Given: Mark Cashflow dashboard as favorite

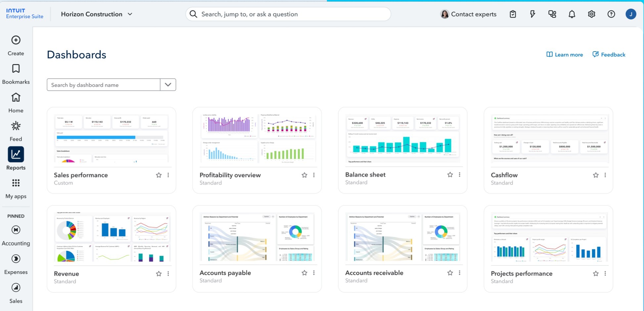Looking at the screenshot, I should pos(596,175).
